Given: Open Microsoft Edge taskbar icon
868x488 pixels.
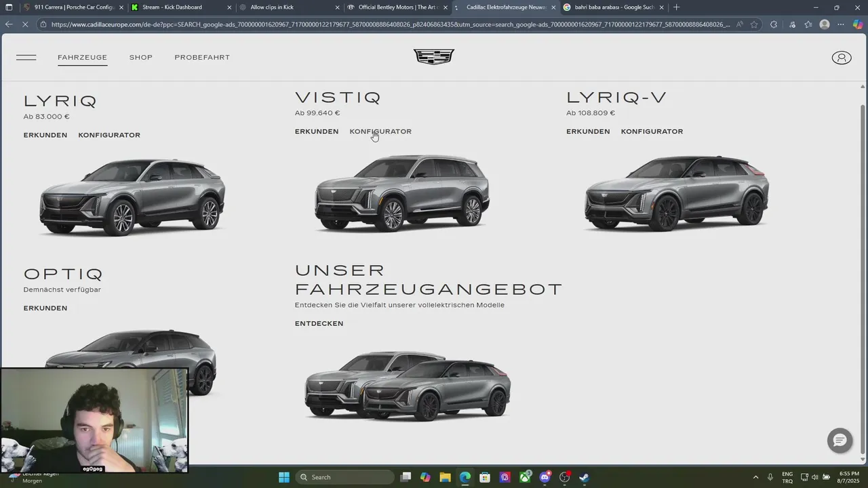Looking at the screenshot, I should coord(465,477).
